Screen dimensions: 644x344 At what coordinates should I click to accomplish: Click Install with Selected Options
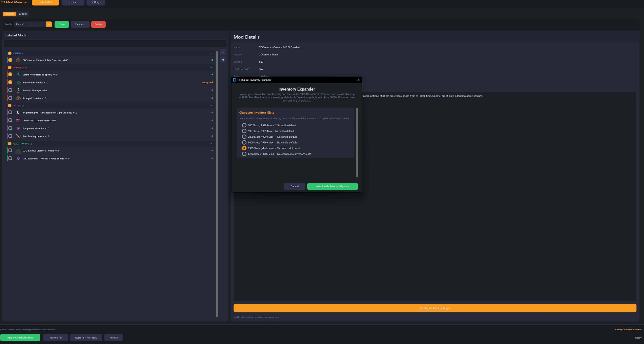tap(332, 186)
